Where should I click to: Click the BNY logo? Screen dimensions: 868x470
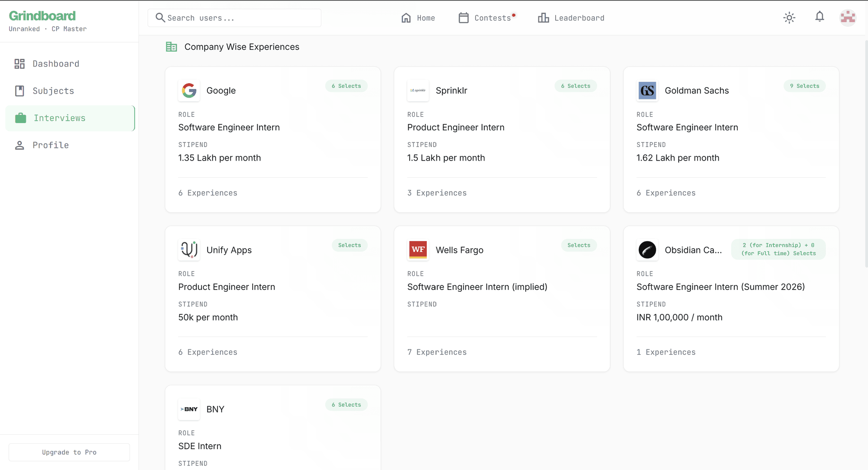[189, 409]
